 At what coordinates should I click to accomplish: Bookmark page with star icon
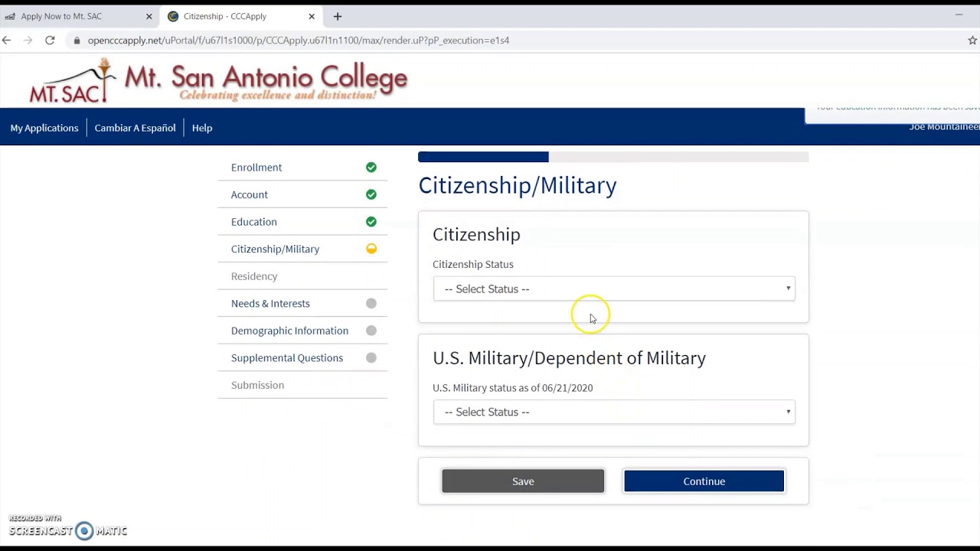(x=972, y=41)
